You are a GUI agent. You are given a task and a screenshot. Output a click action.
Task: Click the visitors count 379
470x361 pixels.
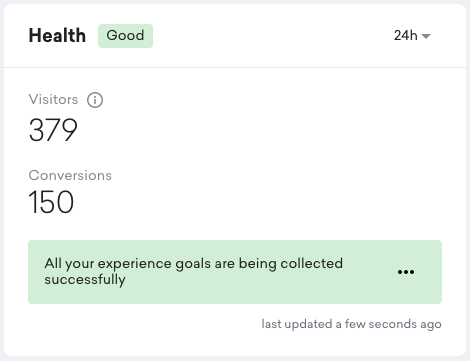53,130
